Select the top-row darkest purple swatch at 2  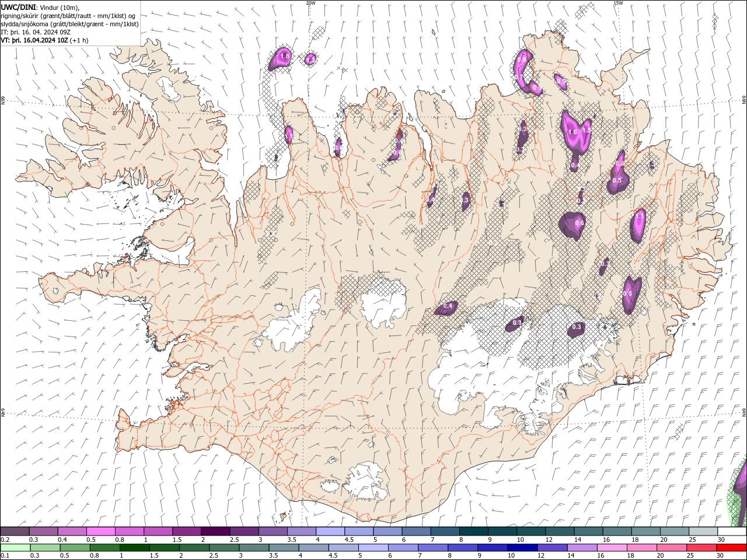click(215, 531)
